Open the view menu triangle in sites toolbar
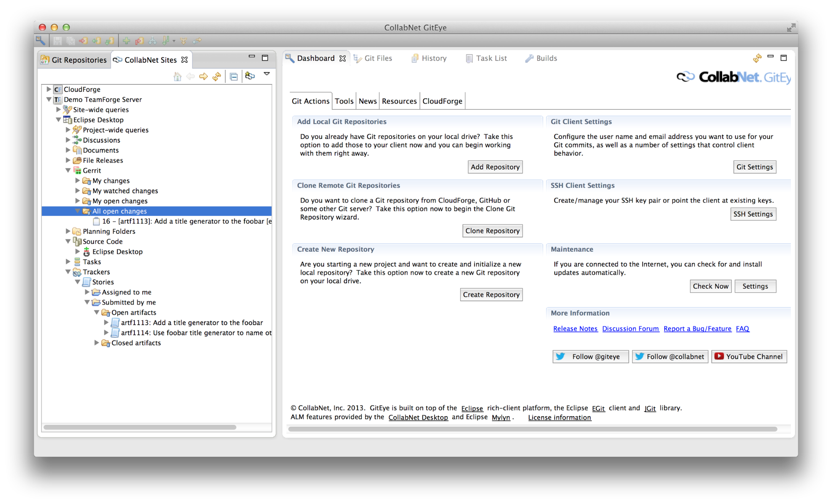This screenshot has height=504, width=832. coord(266,74)
